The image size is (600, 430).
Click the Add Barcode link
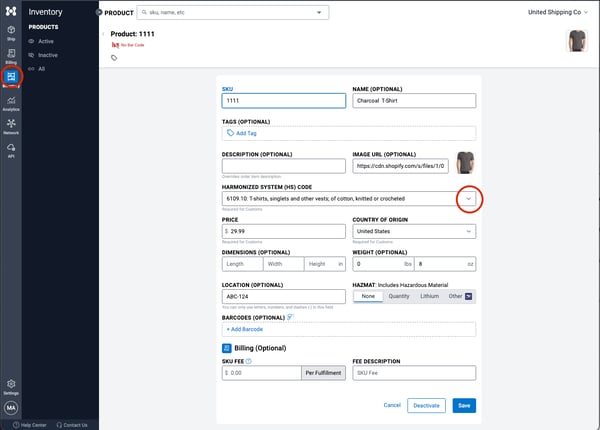coord(245,329)
